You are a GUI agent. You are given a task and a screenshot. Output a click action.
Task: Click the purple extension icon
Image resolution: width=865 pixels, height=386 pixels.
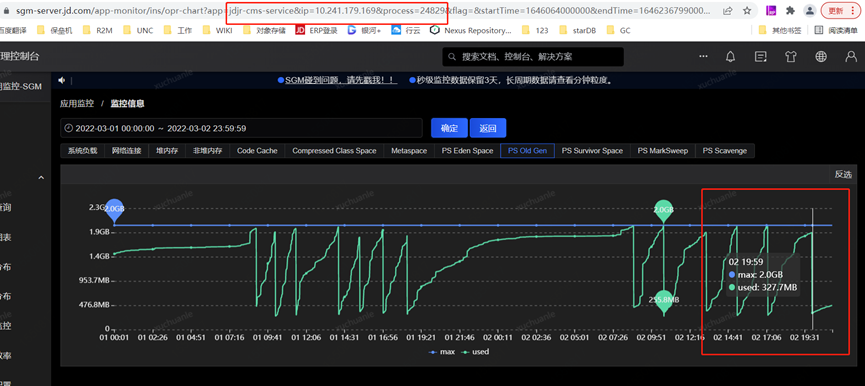(771, 10)
